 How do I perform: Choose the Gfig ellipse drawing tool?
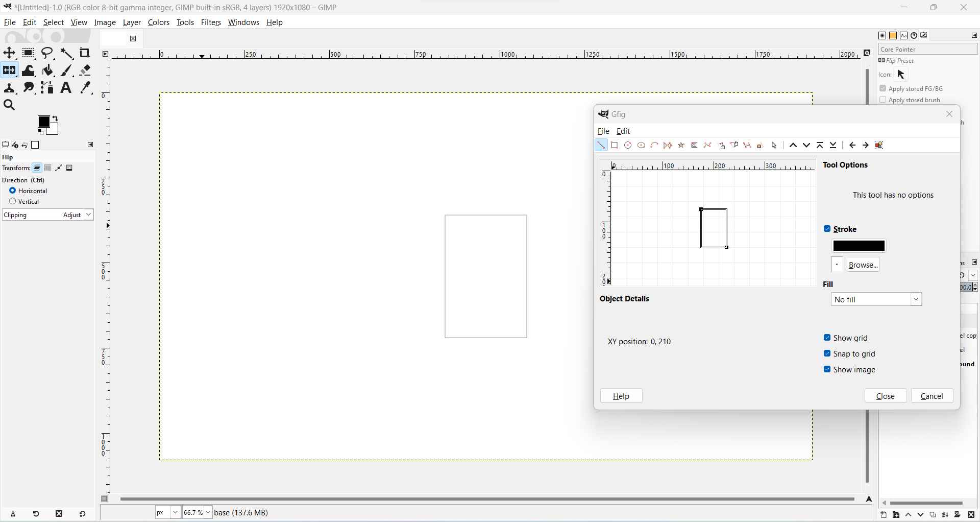click(x=642, y=146)
